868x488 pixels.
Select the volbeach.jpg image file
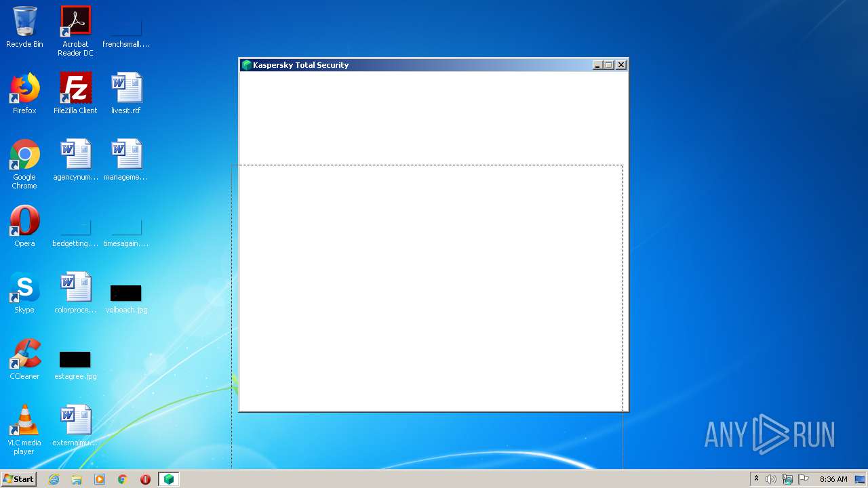[x=126, y=298]
